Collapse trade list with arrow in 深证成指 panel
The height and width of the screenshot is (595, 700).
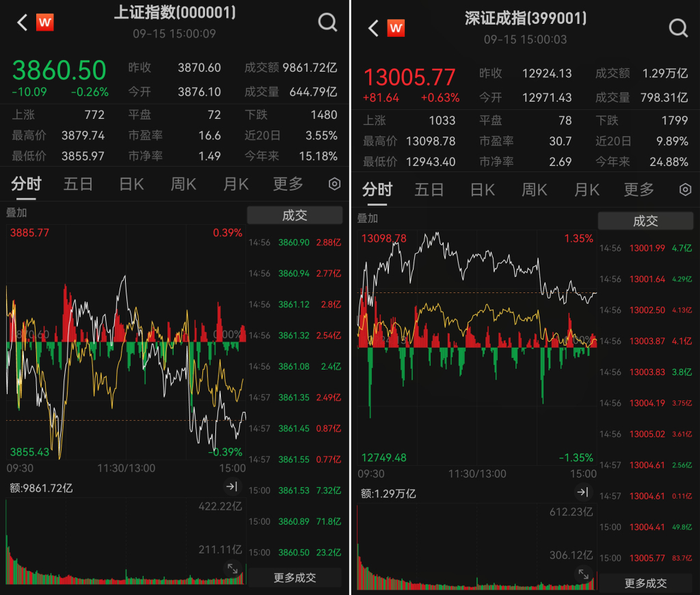582,492
